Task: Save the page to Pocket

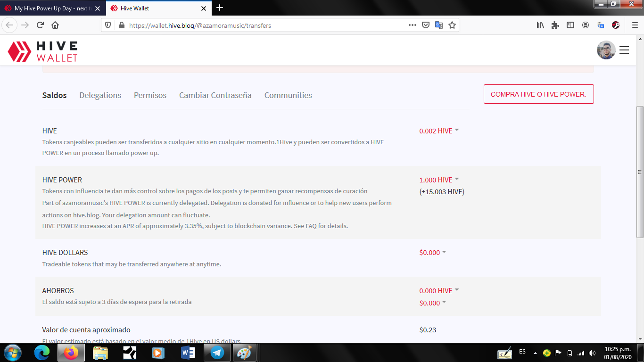Action: tap(426, 25)
